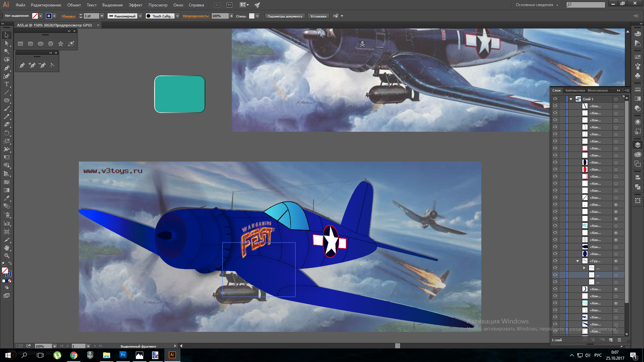Choose the Magic Wand tool

coord(6,51)
